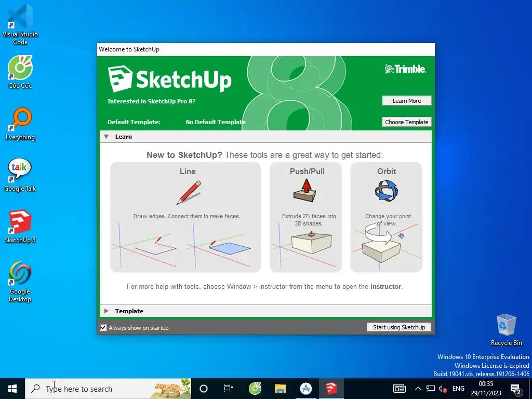532x399 pixels.
Task: Open File Explorer from taskbar
Action: (280, 389)
